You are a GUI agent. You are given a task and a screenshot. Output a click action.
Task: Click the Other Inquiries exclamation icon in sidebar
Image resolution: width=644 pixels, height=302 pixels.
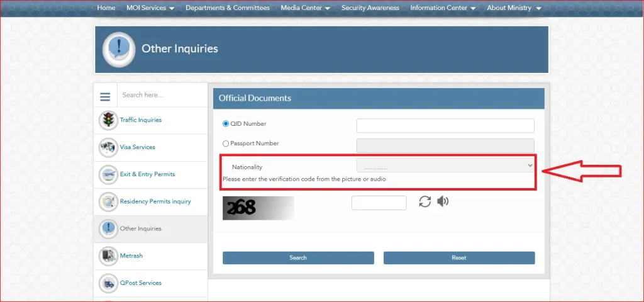tap(108, 229)
